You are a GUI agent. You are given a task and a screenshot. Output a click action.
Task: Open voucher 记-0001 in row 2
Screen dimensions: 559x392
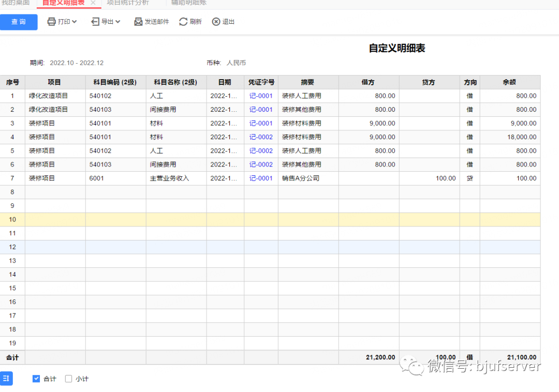(x=261, y=110)
